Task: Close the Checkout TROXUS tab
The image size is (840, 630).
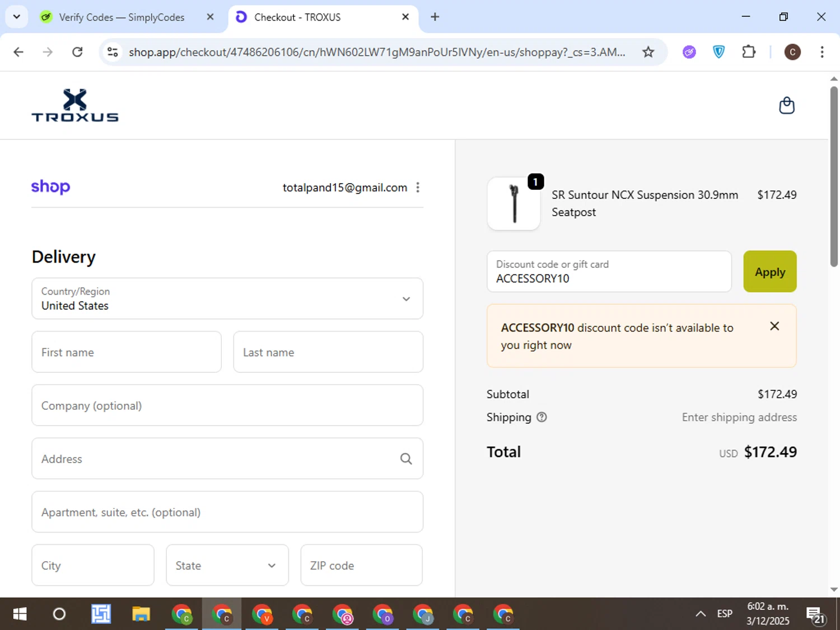Action: tap(405, 17)
